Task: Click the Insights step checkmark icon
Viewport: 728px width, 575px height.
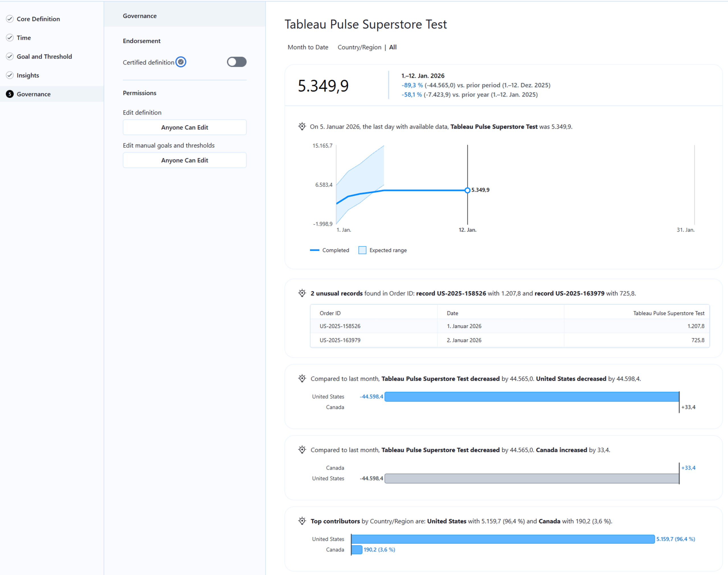Action: coord(10,75)
